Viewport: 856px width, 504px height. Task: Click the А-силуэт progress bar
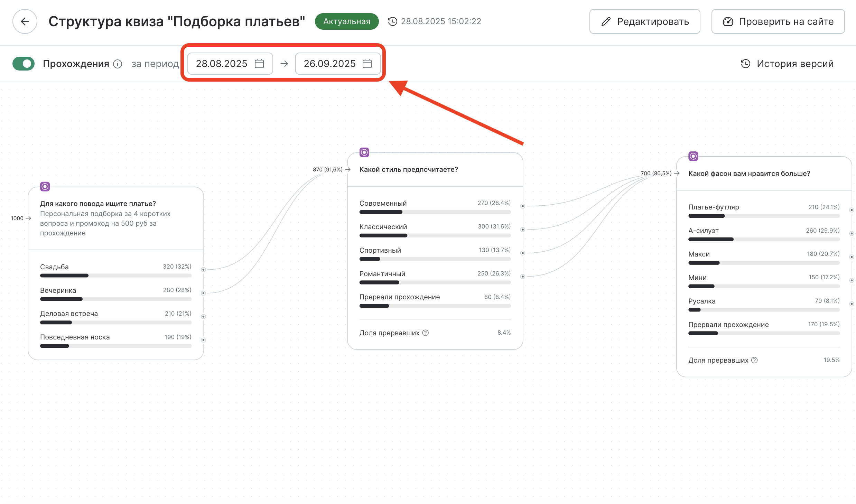click(764, 239)
